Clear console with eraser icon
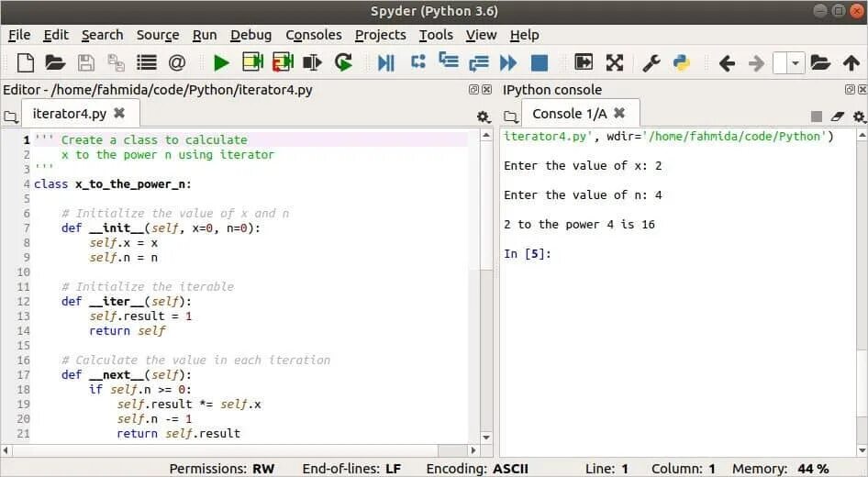 [838, 116]
